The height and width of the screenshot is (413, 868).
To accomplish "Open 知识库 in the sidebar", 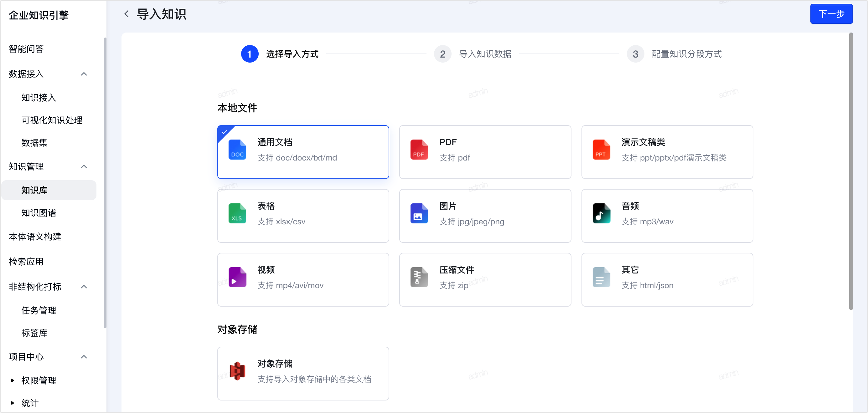I will click(49, 190).
